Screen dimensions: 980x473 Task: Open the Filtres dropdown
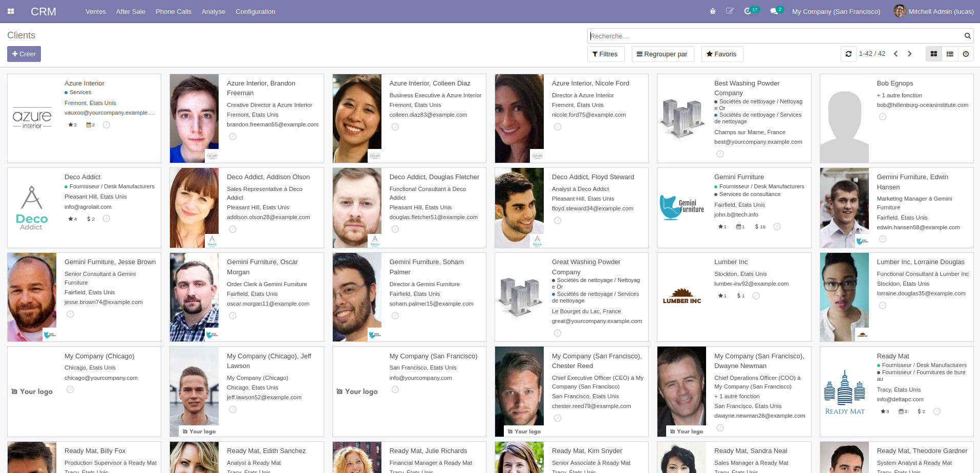[x=606, y=54]
